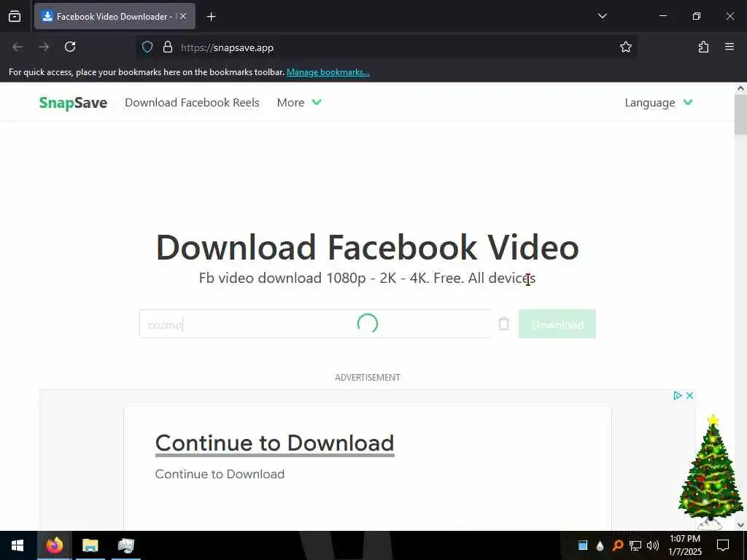The width and height of the screenshot is (747, 560).
Task: Clear the input with the trash icon
Action: coord(503,324)
